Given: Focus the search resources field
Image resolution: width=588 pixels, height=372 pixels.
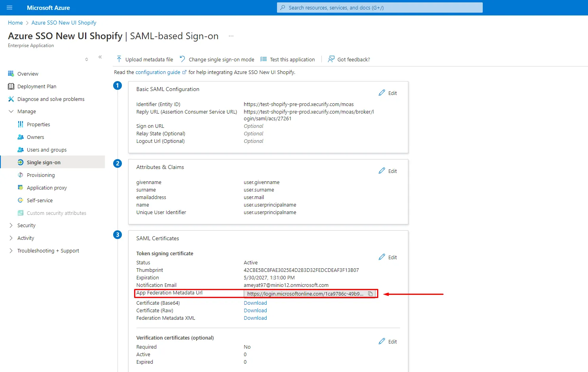Looking at the screenshot, I should (380, 8).
